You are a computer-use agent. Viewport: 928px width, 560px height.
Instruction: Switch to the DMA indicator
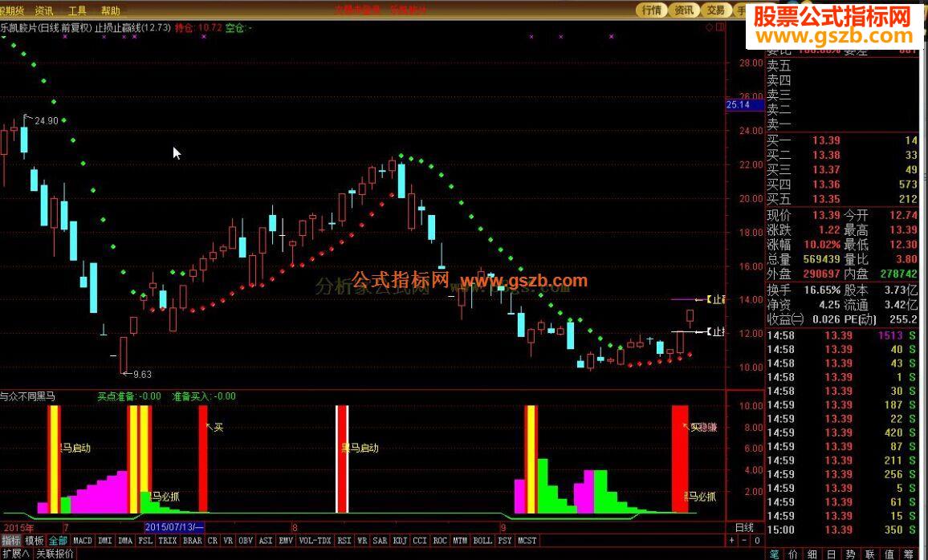pyautogui.click(x=125, y=541)
